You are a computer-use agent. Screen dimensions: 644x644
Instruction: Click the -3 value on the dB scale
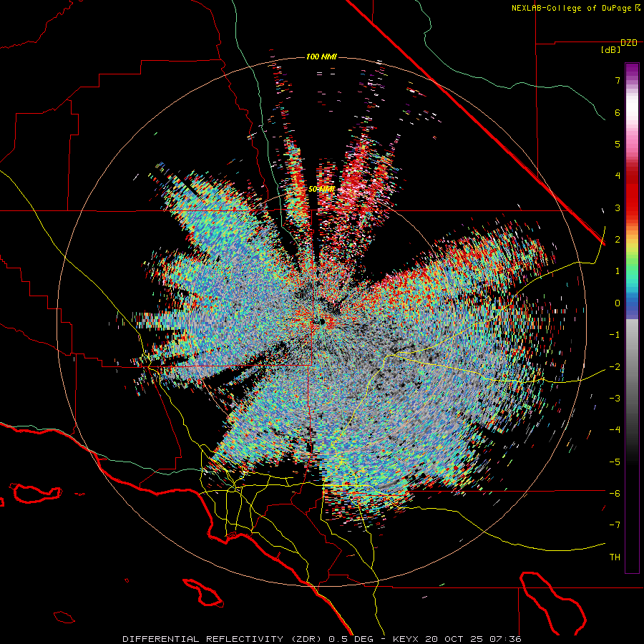(x=615, y=399)
